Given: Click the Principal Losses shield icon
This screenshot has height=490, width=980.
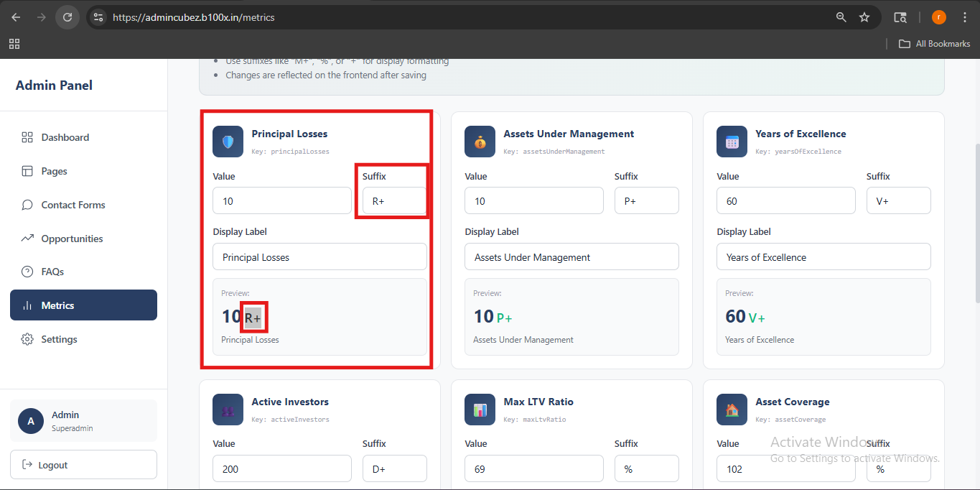Looking at the screenshot, I should 228,142.
